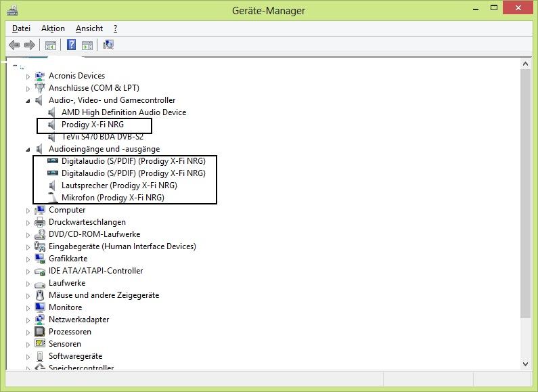538x392 pixels.
Task: Select TeVii S470 BDA DVB-S2 device
Action: [x=103, y=137]
